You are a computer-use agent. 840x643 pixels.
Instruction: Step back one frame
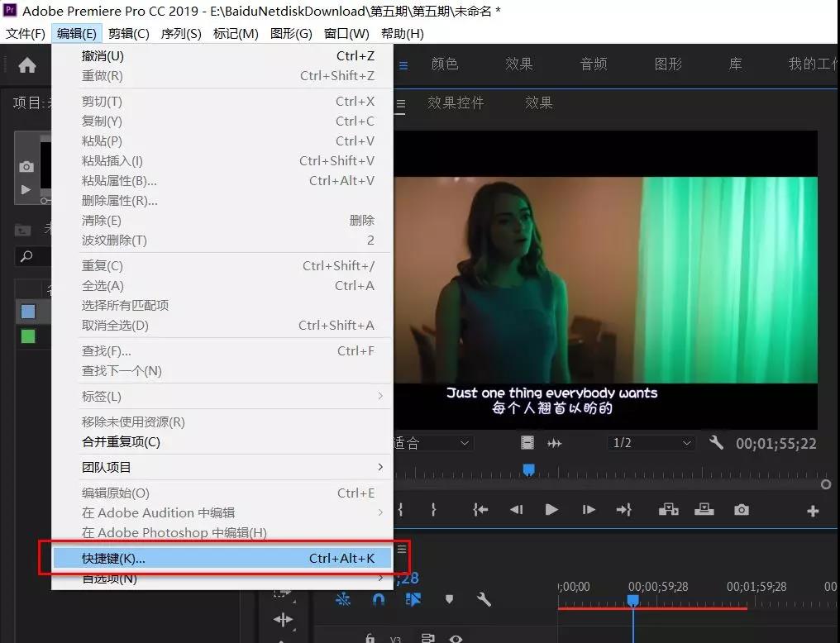[517, 510]
